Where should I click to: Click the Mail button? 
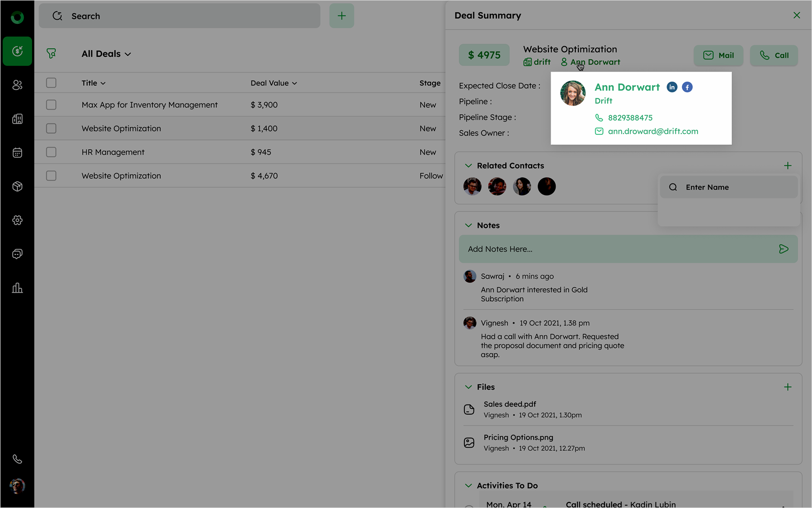[718, 55]
